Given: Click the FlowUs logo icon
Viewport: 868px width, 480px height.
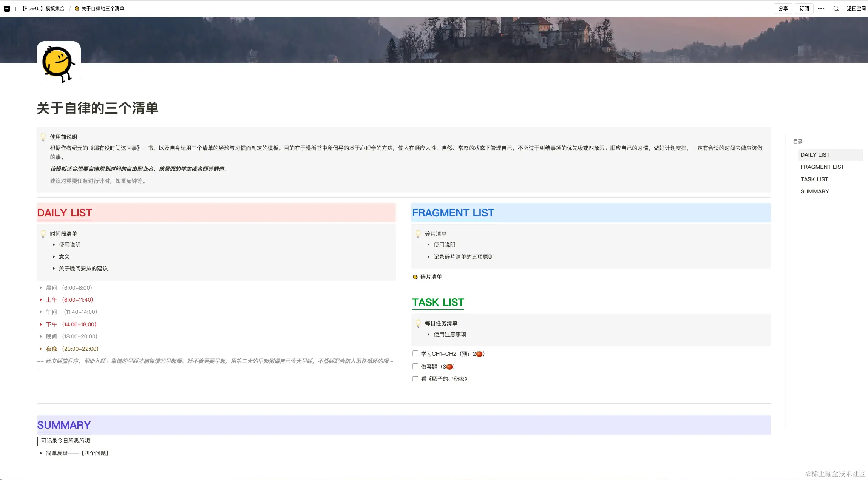Looking at the screenshot, I should pyautogui.click(x=7, y=8).
